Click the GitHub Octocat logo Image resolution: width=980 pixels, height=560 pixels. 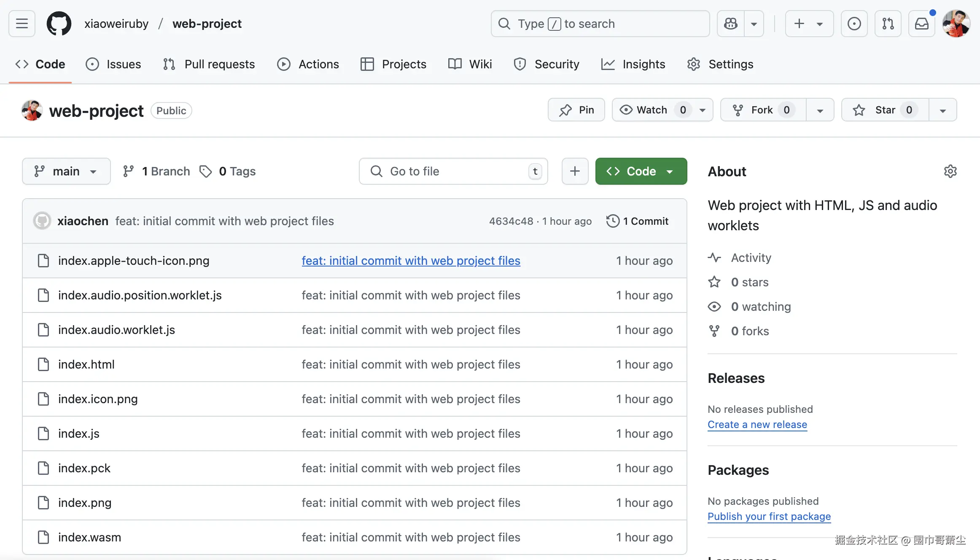59,24
